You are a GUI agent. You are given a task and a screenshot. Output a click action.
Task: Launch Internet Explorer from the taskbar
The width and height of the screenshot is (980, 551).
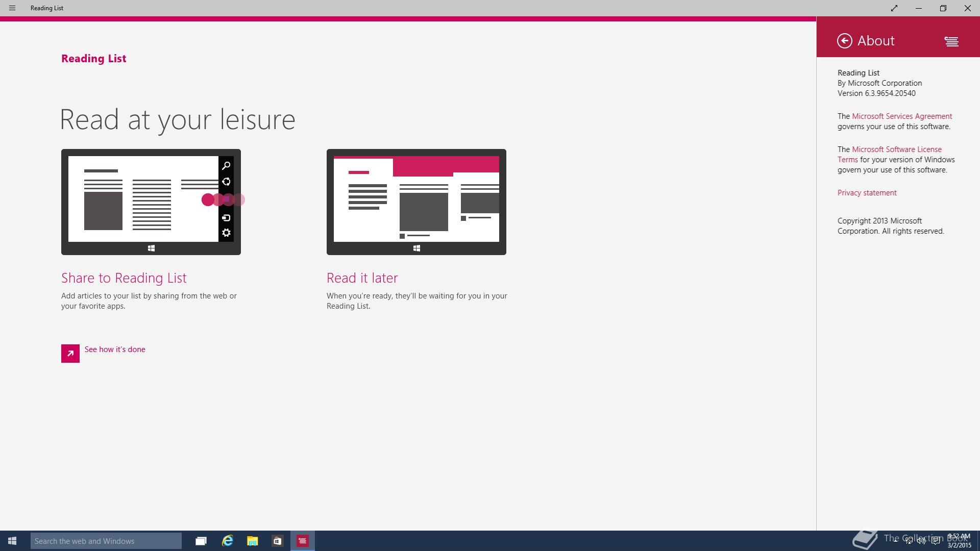[228, 541]
